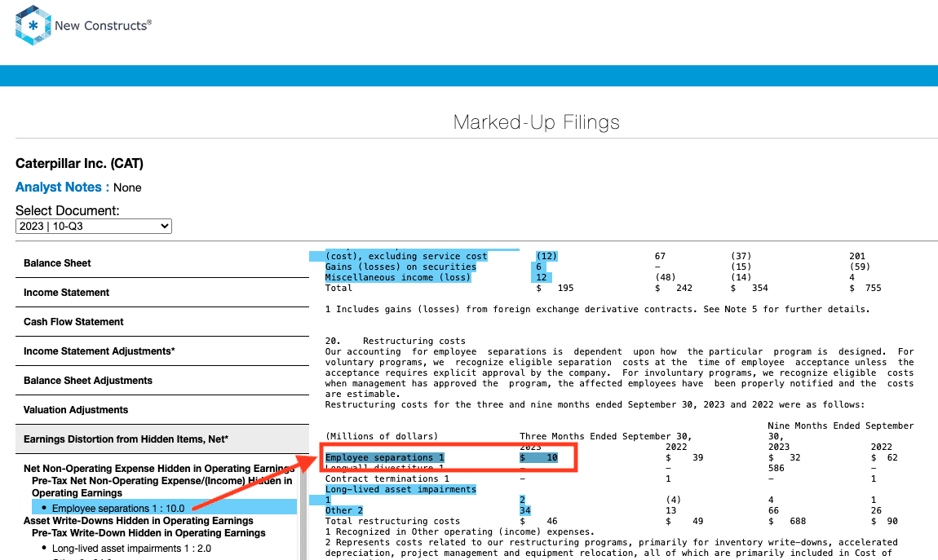The width and height of the screenshot is (938, 560).
Task: Click the Contract terminations 1 row label
Action: (387, 478)
